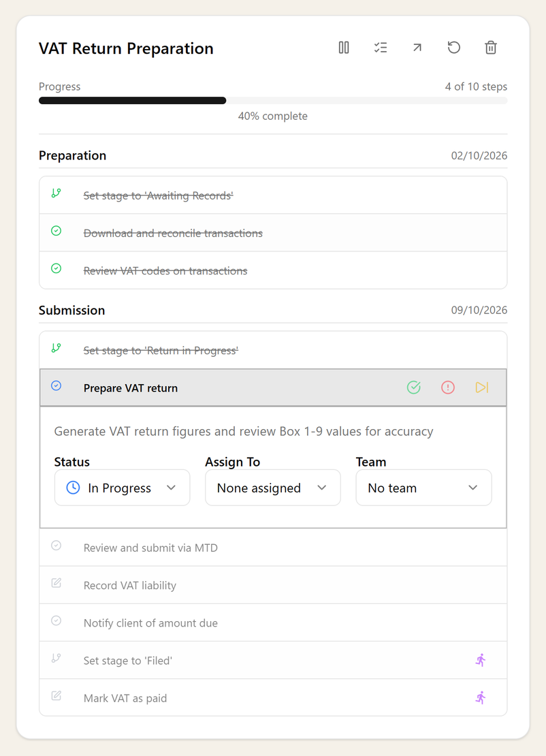
Task: Click the Submission section heading
Action: [71, 310]
